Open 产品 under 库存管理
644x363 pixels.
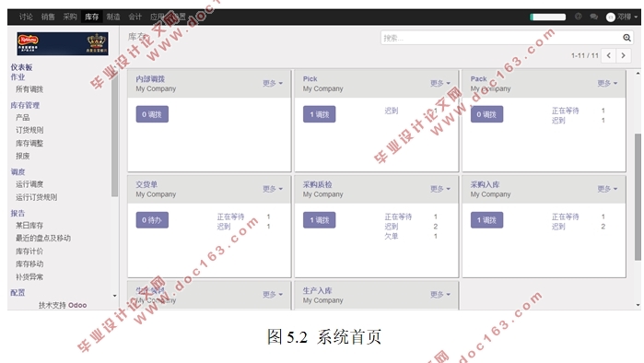pos(23,117)
